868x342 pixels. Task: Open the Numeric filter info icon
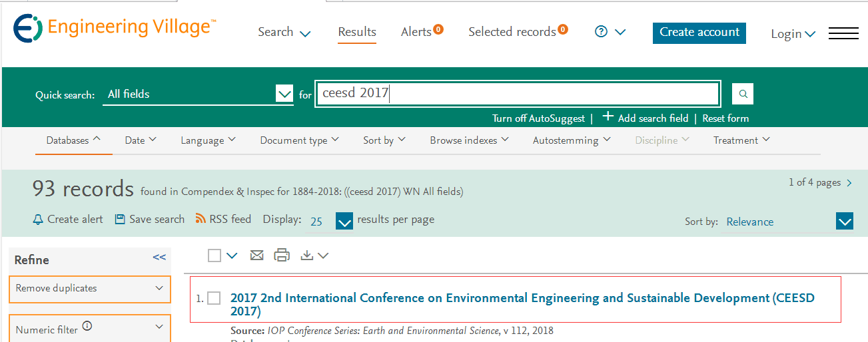87,327
